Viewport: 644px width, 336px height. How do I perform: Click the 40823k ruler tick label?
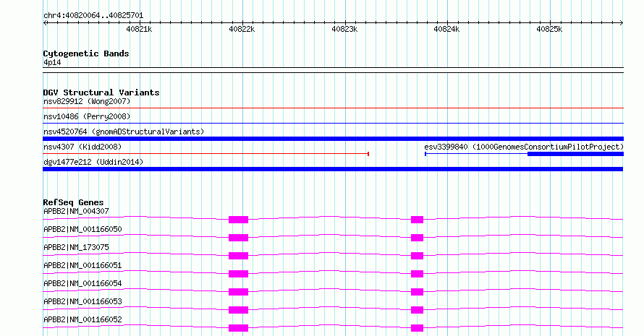[x=344, y=29]
